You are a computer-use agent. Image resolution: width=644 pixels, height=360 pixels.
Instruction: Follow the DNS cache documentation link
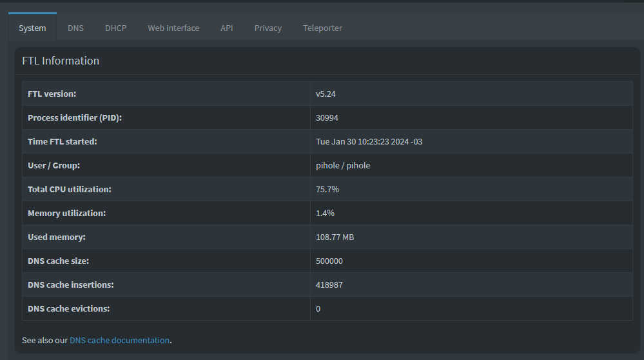click(x=119, y=340)
